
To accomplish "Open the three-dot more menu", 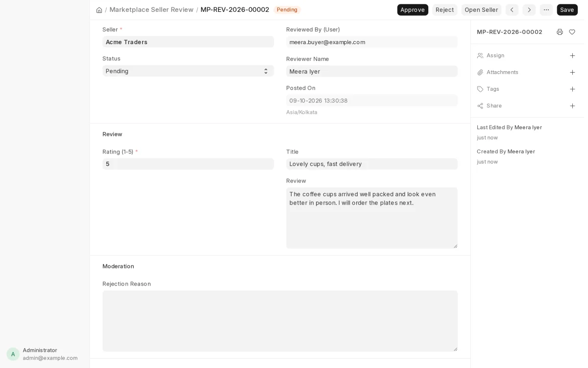I will 546,10.
